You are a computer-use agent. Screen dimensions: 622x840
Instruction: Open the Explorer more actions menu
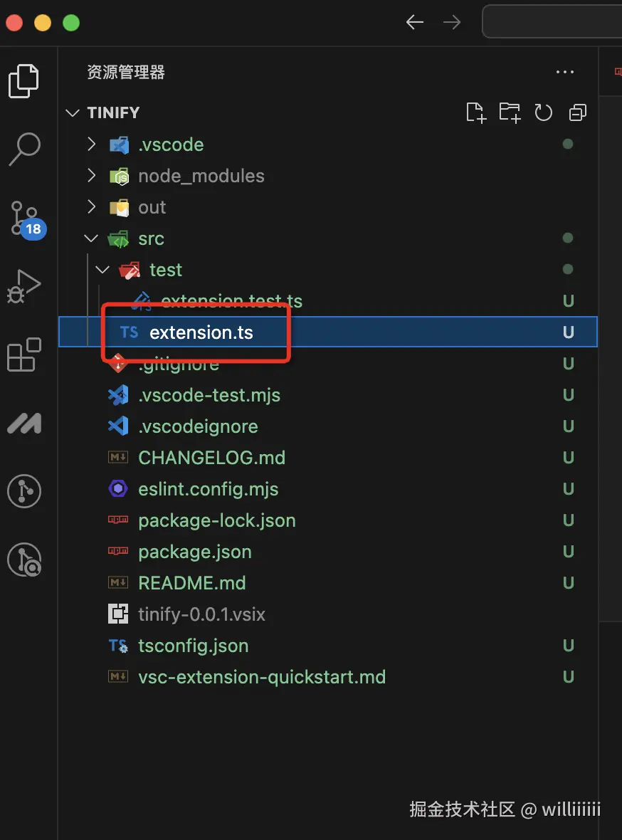click(x=564, y=72)
